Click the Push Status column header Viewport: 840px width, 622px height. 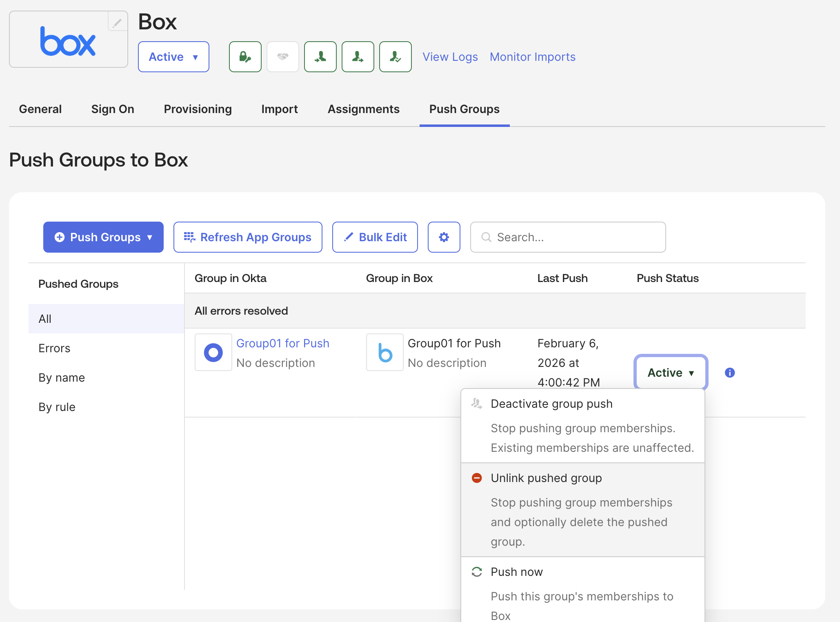pyautogui.click(x=667, y=278)
